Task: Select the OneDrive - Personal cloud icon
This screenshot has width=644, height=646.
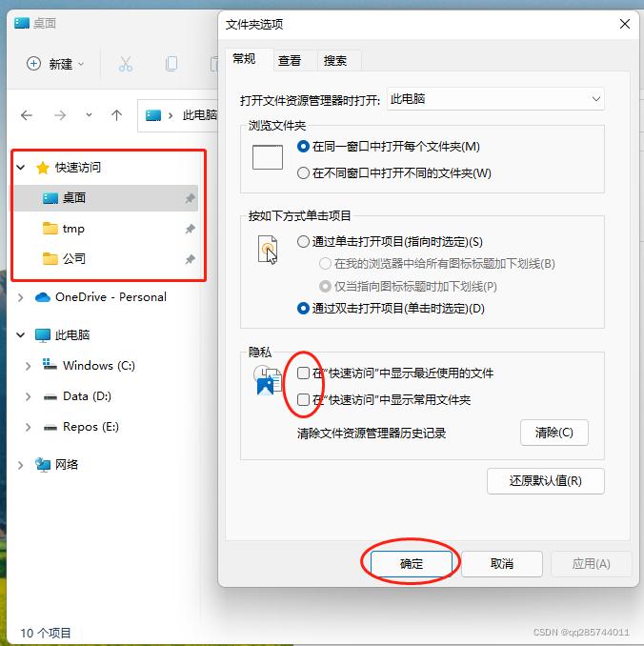Action: [43, 297]
